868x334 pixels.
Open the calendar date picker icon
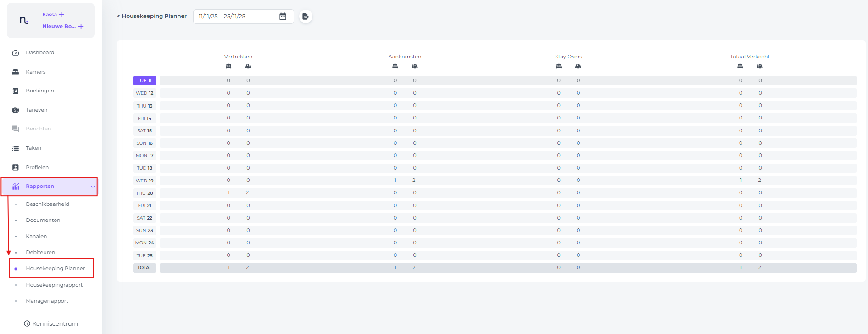click(283, 17)
